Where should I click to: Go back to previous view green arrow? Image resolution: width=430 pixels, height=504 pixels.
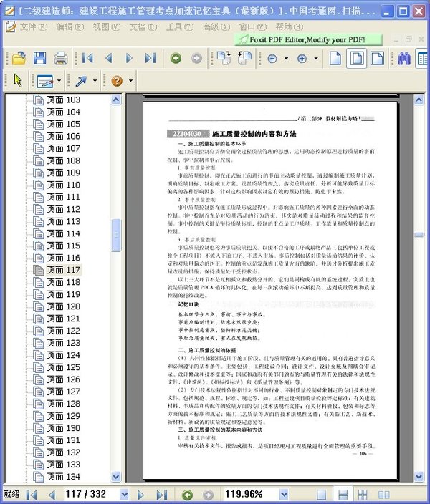coord(176,58)
